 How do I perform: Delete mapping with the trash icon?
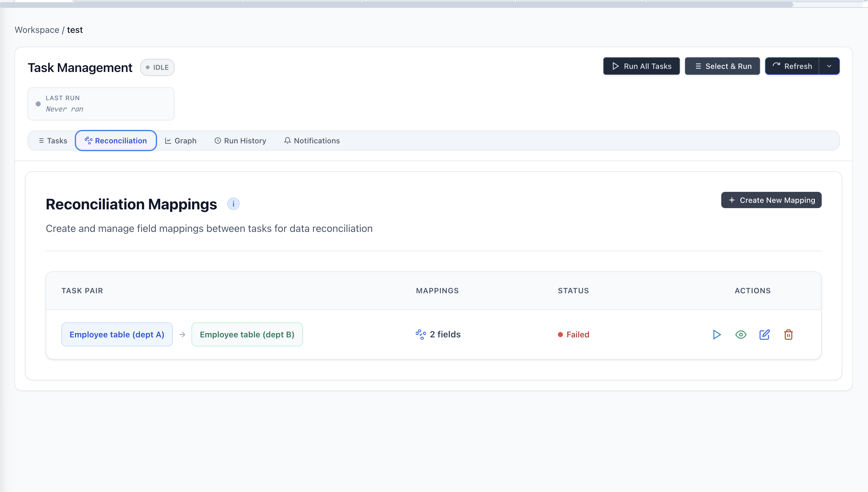point(788,335)
